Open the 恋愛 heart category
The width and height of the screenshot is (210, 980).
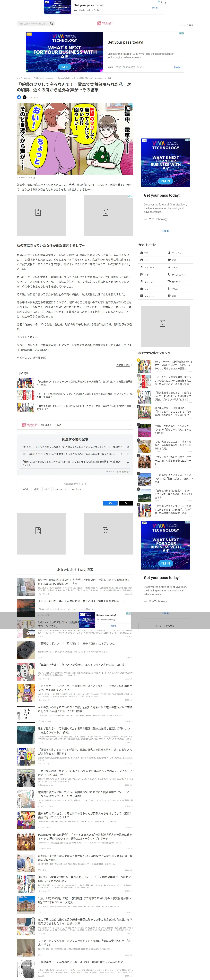pyautogui.click(x=180, y=260)
